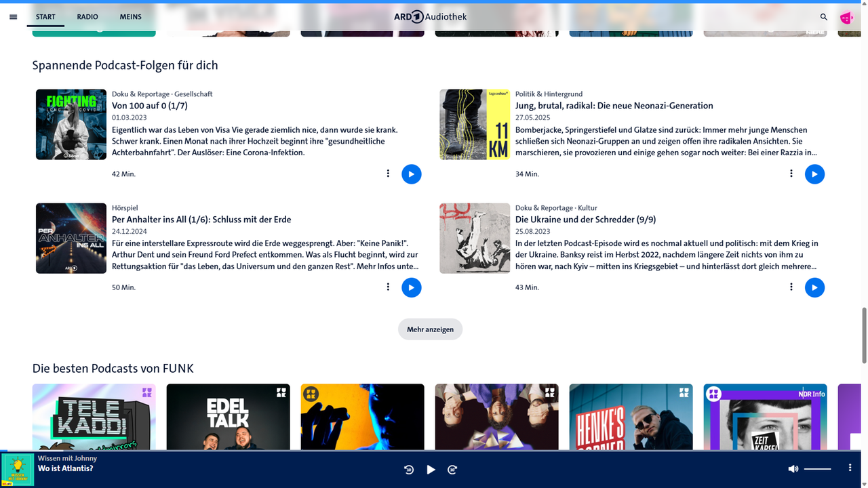Switch to the MEINS tab
Image resolution: width=868 pixels, height=488 pixels.
(131, 17)
